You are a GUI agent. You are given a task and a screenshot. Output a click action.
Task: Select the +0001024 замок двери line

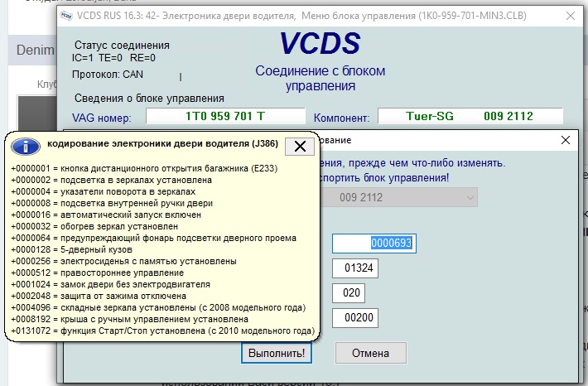pyautogui.click(x=111, y=284)
